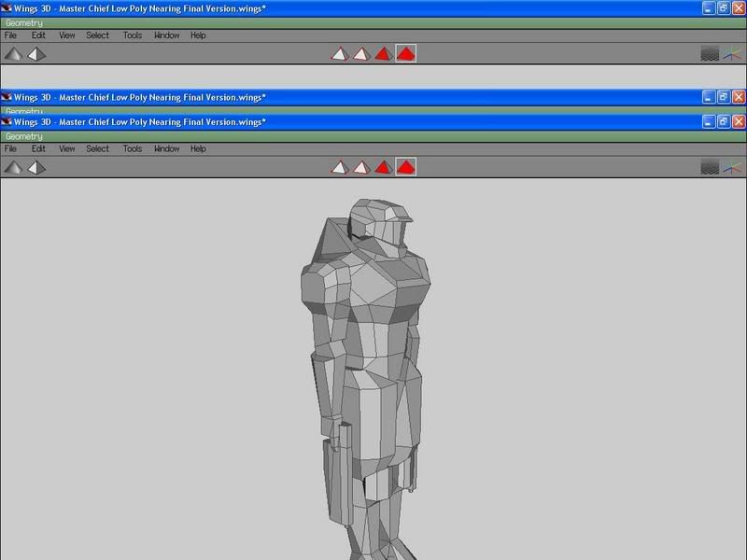Restore down the topmost Wings 3D window

click(x=723, y=8)
